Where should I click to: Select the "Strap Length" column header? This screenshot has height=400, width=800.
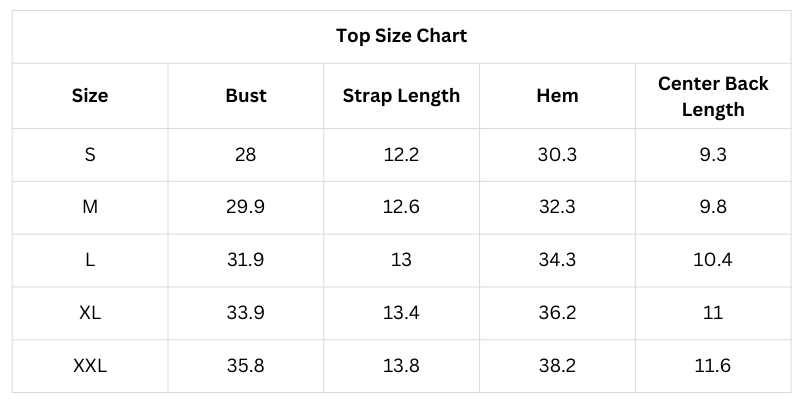point(401,96)
